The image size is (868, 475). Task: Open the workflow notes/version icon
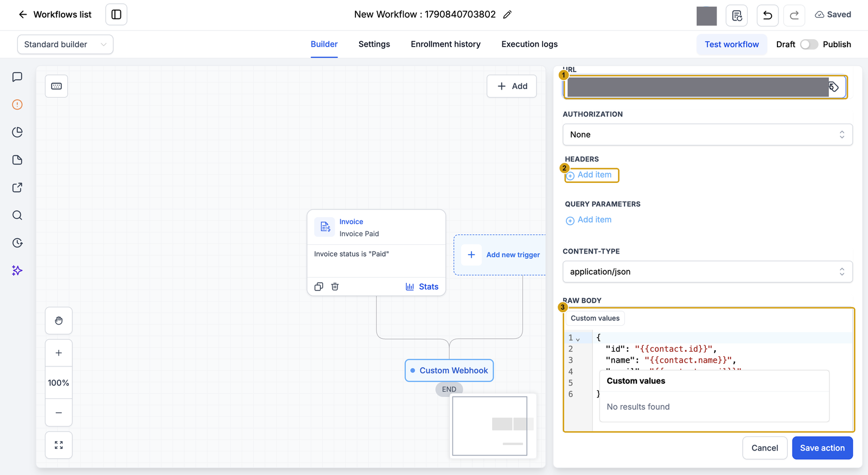[737, 16]
